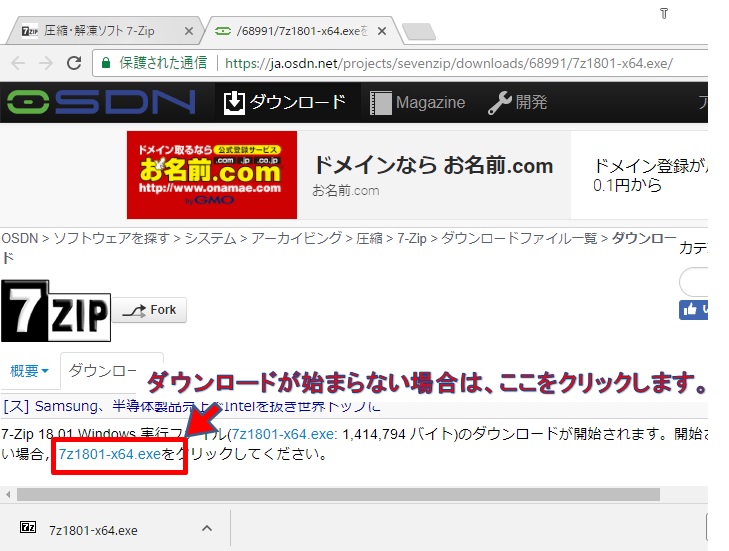
Task: Open the ダウンロード menu in OSDN navbar
Action: [285, 102]
